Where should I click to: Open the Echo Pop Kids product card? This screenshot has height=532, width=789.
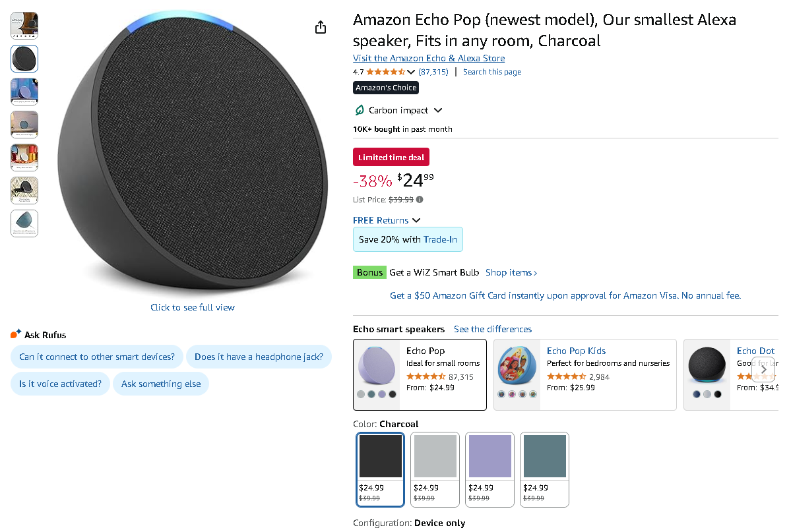584,374
